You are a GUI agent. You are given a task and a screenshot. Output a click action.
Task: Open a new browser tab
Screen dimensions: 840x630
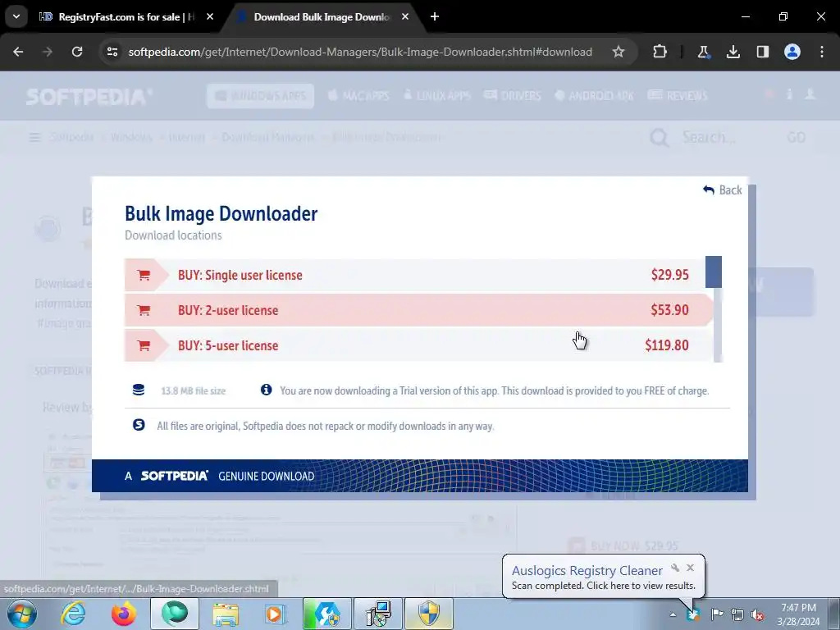(x=435, y=16)
